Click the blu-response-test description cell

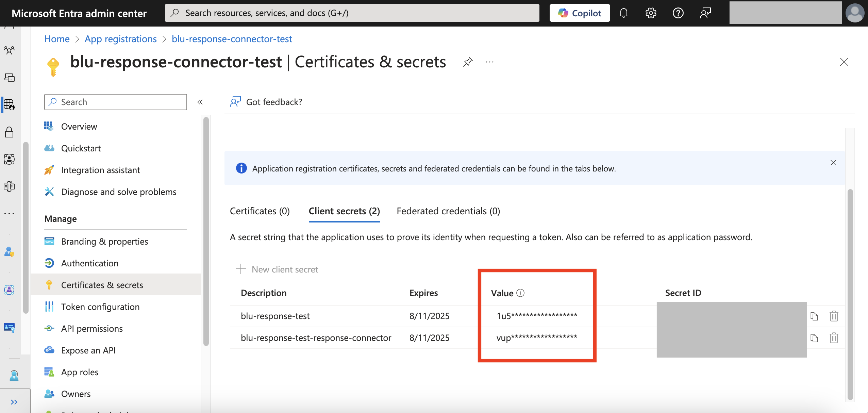[275, 316]
